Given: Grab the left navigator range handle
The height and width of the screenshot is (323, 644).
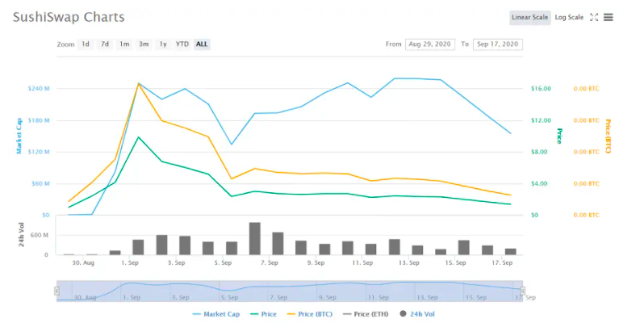Looking at the screenshot, I should tap(56, 291).
